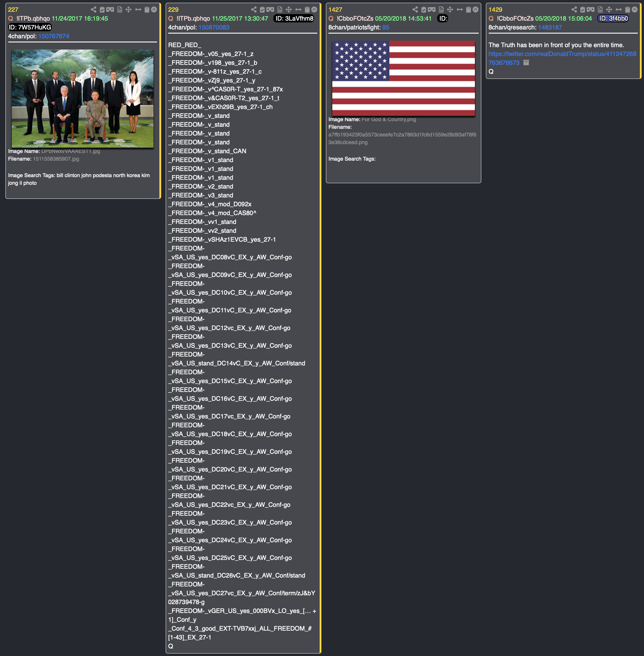Image resolution: width=644 pixels, height=656 pixels.
Task: Click the image file icon on post 1427
Action: [x=441, y=9]
